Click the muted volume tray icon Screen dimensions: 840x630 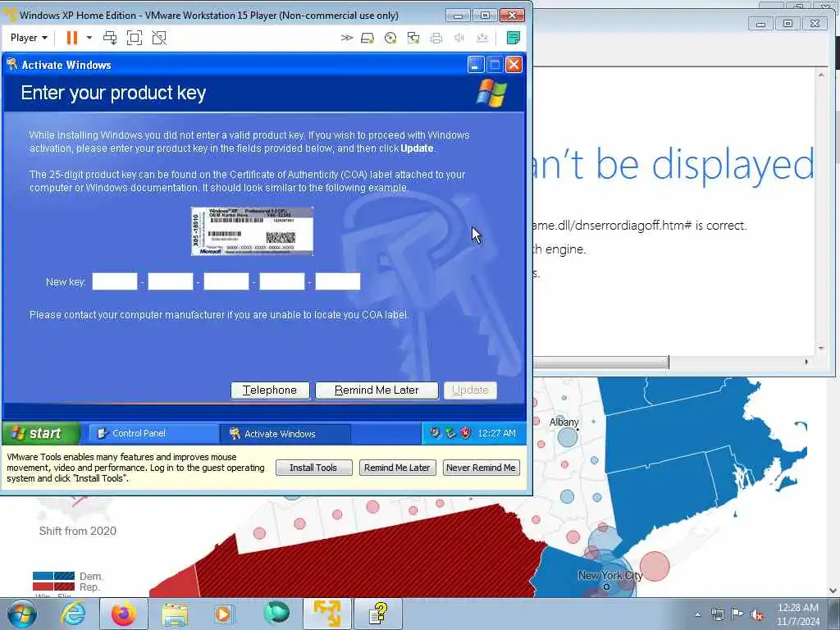pos(757,615)
